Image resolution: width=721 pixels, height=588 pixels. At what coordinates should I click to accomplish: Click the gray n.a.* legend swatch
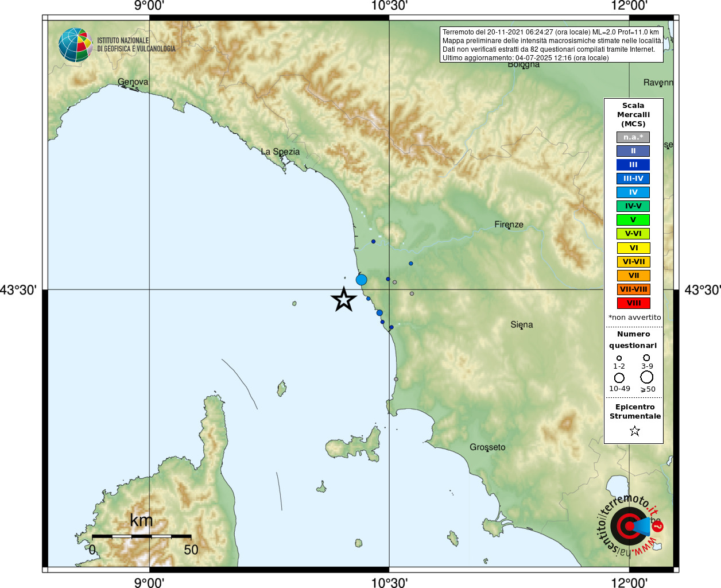point(633,137)
